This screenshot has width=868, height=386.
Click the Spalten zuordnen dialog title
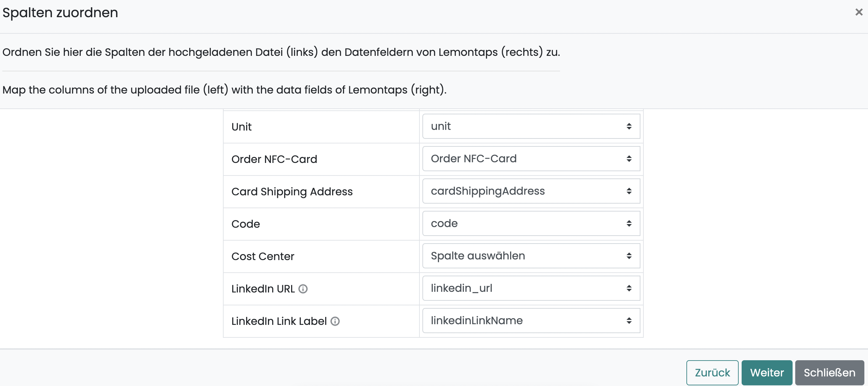(x=60, y=13)
